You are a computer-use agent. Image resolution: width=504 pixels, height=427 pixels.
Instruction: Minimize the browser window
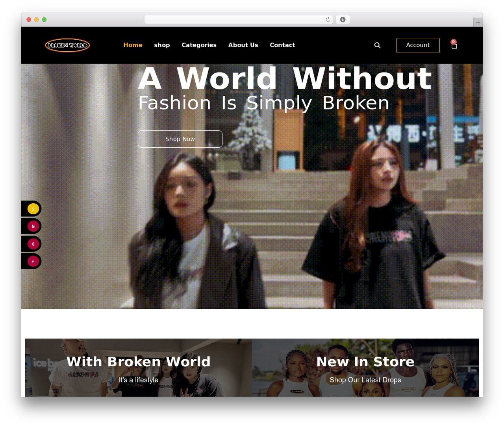(x=37, y=20)
